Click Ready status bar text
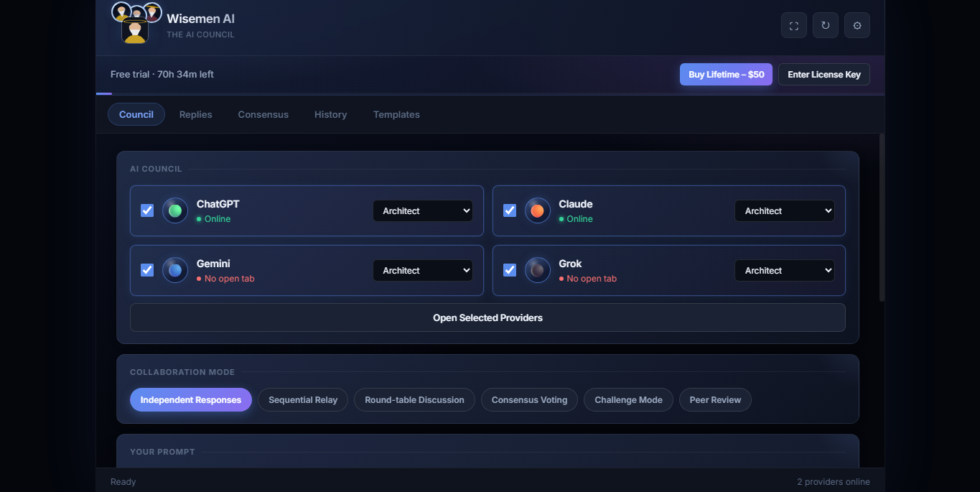Viewport: 980px width, 492px height. [123, 482]
